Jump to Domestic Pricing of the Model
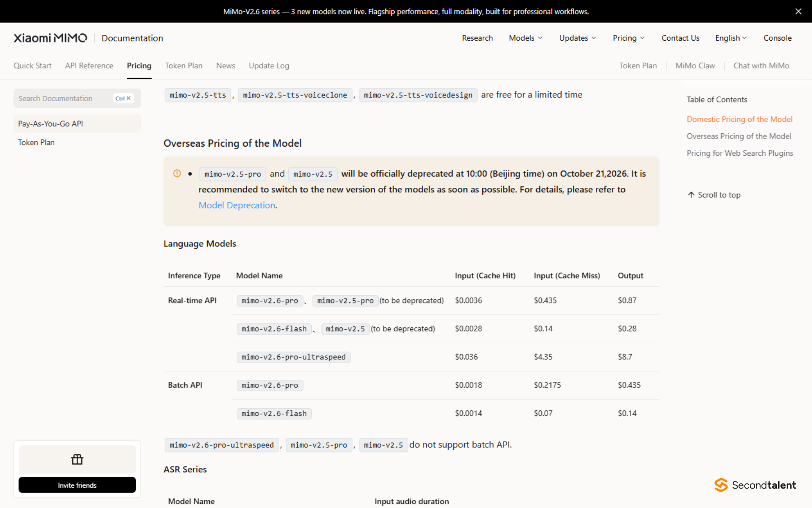This screenshot has height=508, width=812. pos(739,119)
